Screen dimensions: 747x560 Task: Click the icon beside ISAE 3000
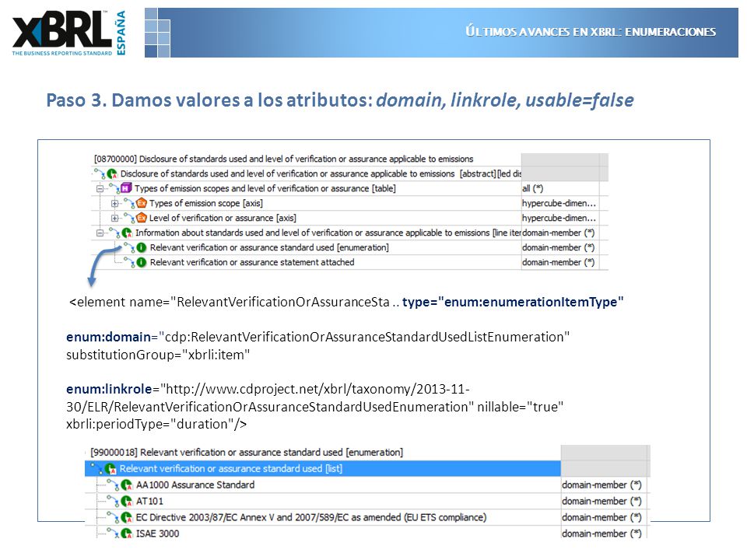pyautogui.click(x=126, y=534)
